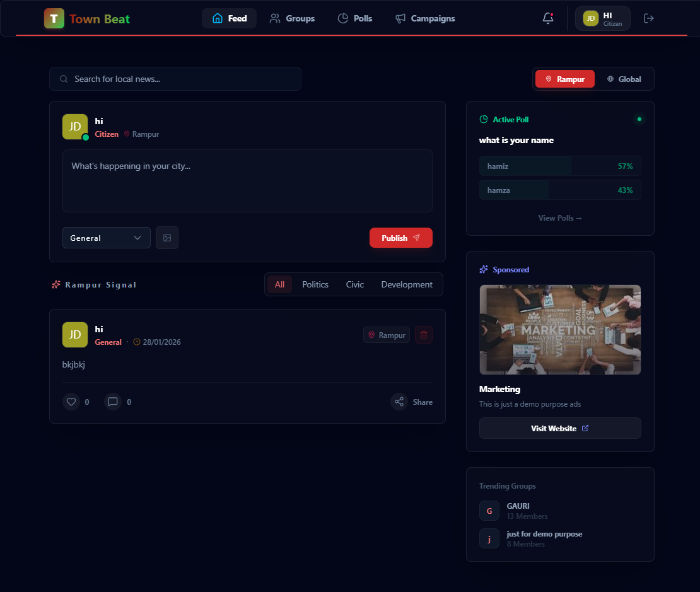The width and height of the screenshot is (700, 592).
Task: Switch feed scope to Global
Action: coord(624,79)
